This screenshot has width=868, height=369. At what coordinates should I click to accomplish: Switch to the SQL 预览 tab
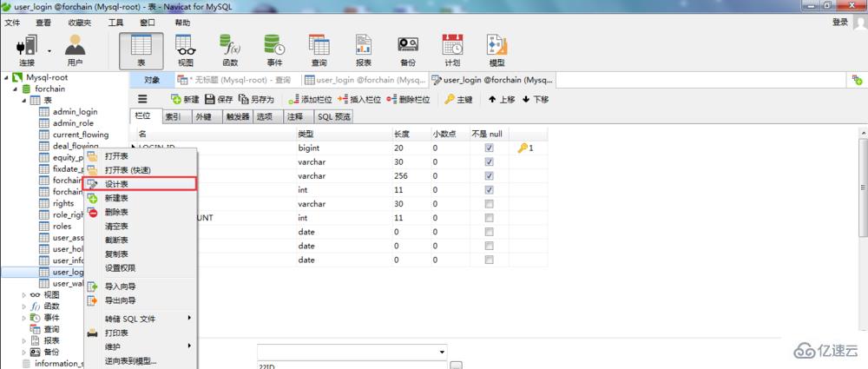334,117
